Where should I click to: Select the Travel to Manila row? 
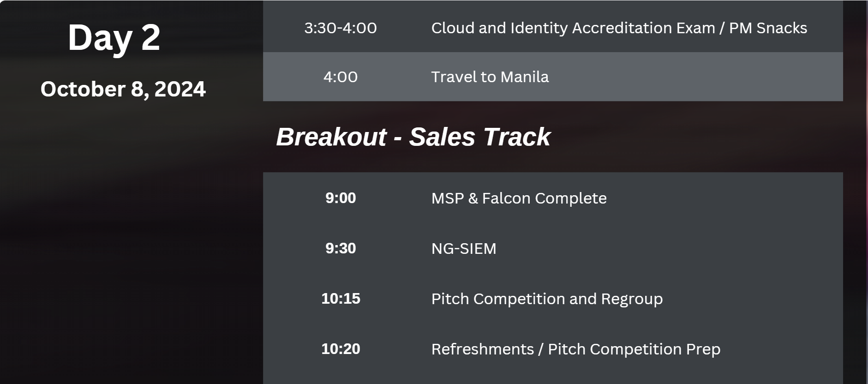point(553,77)
